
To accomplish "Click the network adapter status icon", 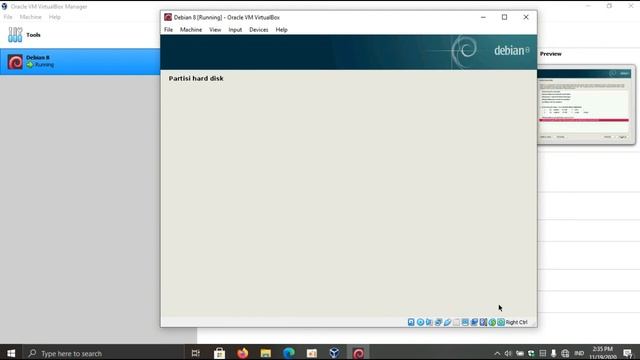I will (438, 322).
